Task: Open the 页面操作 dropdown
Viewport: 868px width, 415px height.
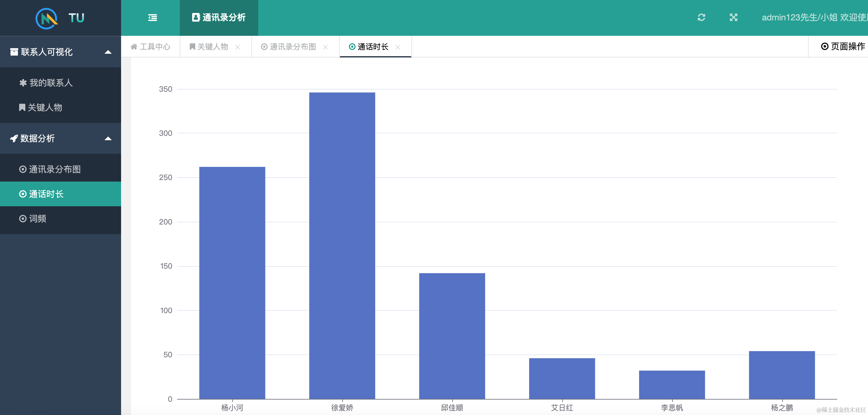Action: [x=842, y=47]
